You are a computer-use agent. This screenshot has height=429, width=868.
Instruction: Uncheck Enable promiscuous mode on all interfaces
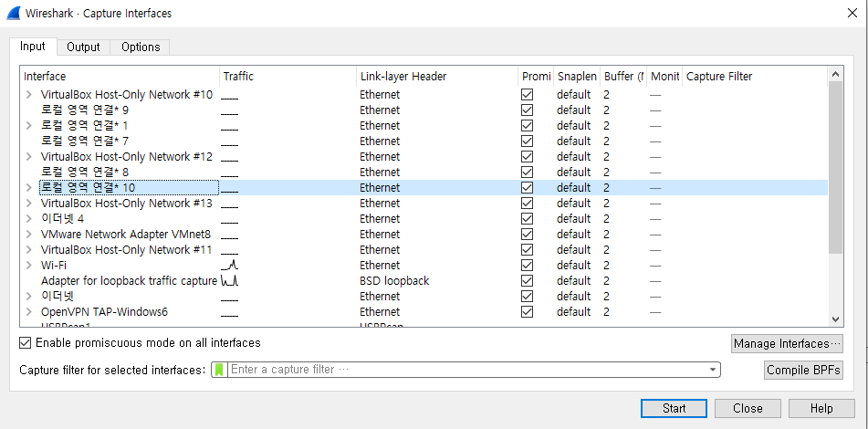pyautogui.click(x=25, y=343)
